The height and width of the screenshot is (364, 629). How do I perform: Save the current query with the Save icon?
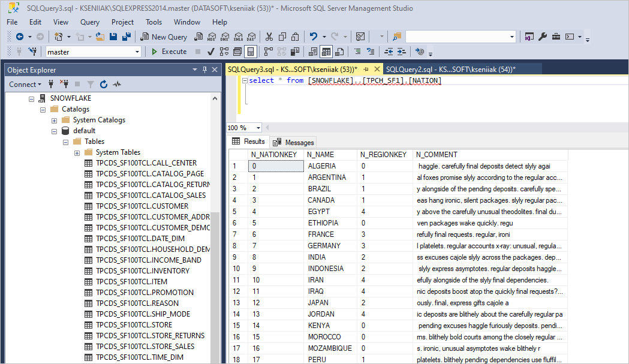113,37
